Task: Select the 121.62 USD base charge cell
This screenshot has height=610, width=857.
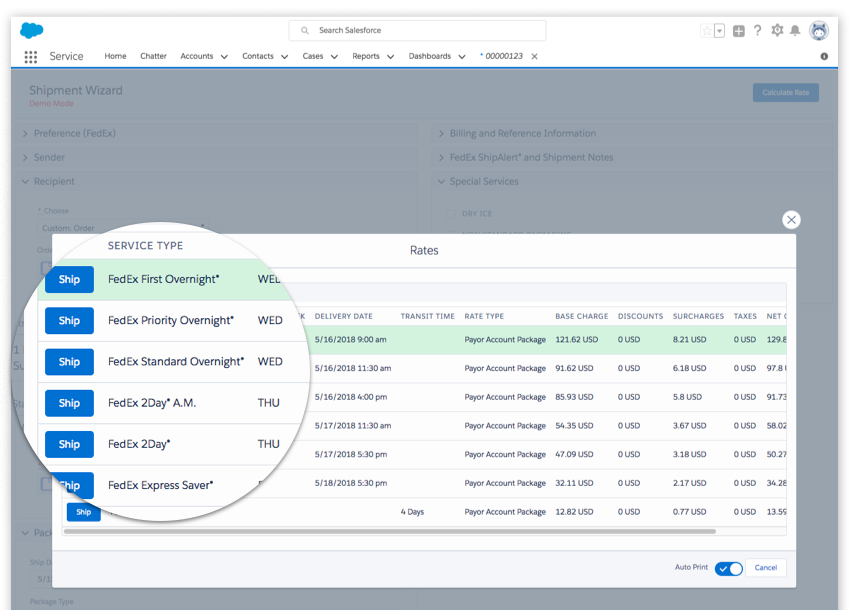Action: pyautogui.click(x=577, y=340)
